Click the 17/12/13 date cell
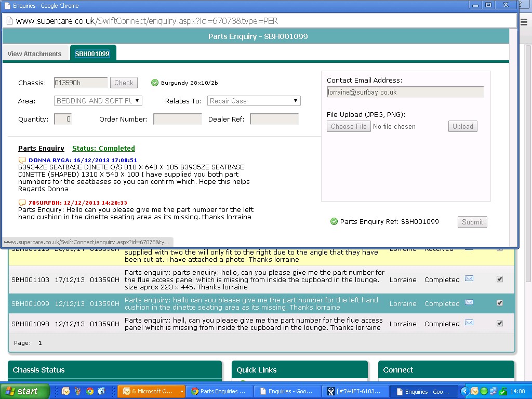Image resolution: width=532 pixels, height=399 pixels. point(70,280)
